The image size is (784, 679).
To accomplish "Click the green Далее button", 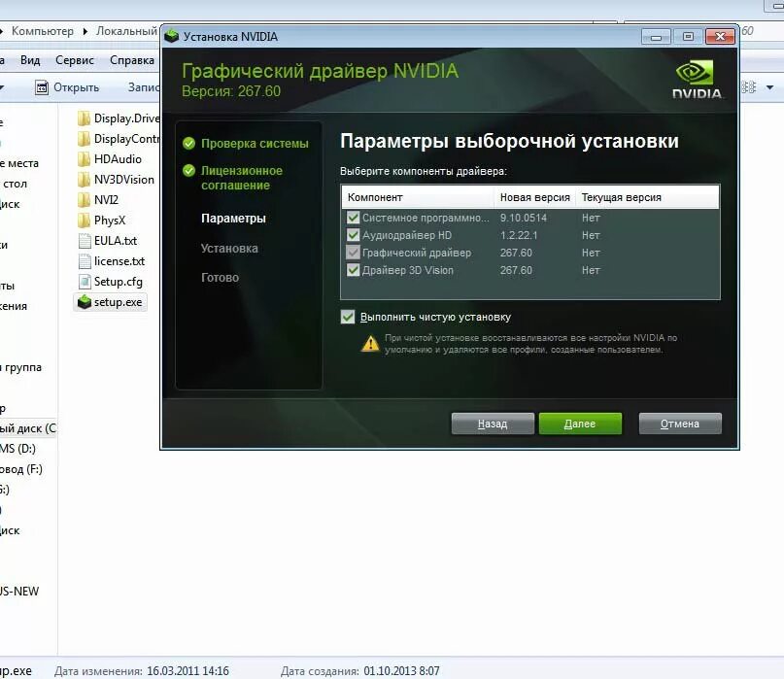I will point(580,424).
